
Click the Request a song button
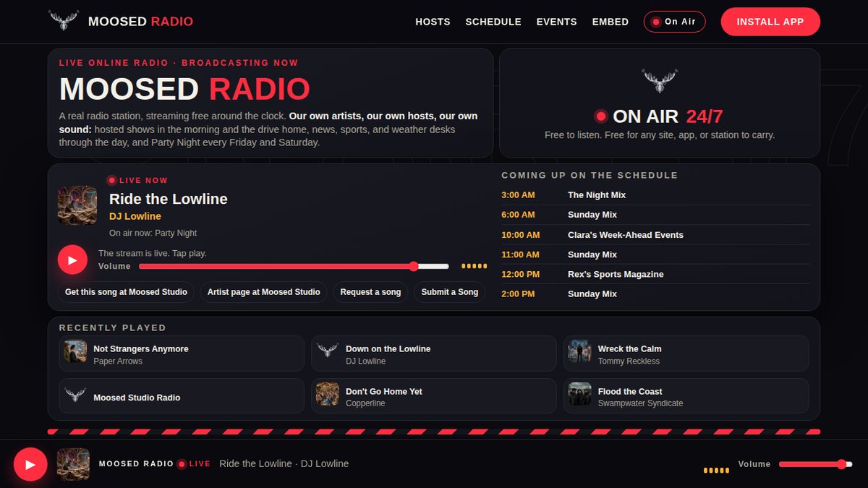pyautogui.click(x=370, y=292)
